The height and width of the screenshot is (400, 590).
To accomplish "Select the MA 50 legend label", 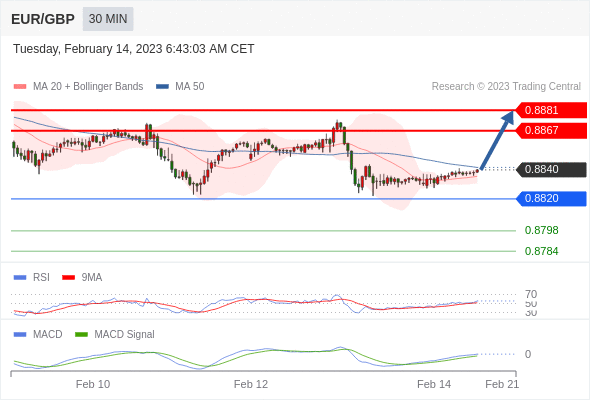I will pos(190,87).
